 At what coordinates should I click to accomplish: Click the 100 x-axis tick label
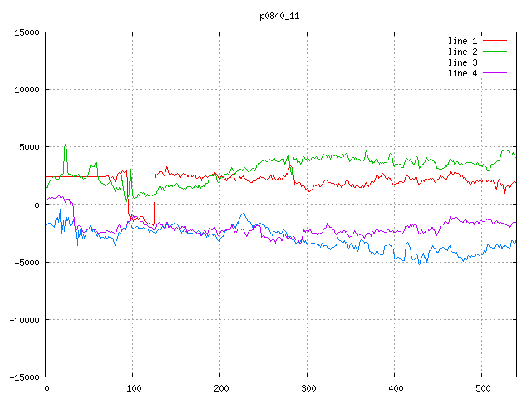[133, 388]
